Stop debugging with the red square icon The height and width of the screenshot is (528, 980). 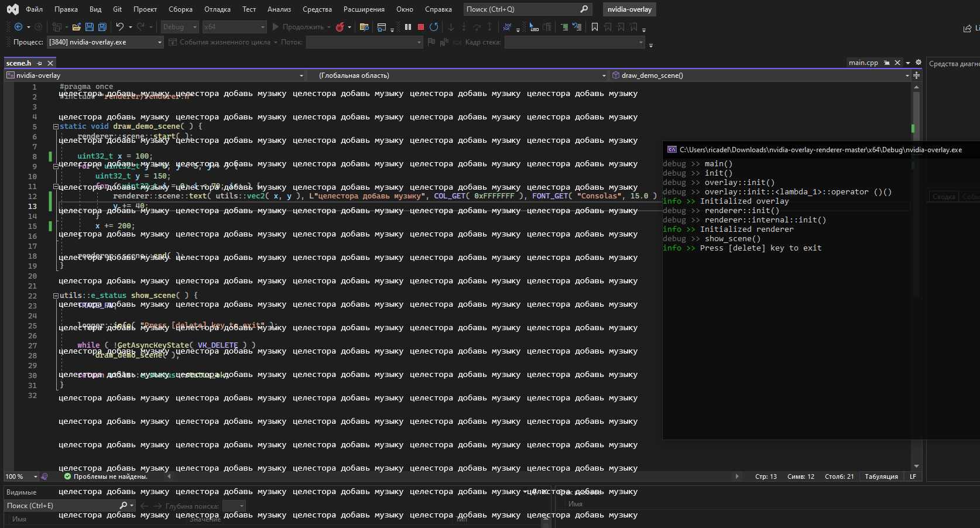pos(420,27)
